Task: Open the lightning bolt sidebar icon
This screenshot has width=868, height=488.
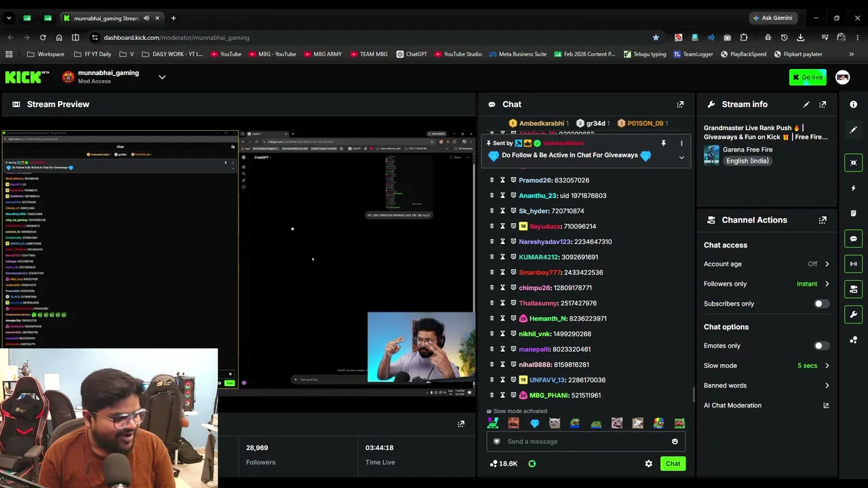Action: (854, 188)
